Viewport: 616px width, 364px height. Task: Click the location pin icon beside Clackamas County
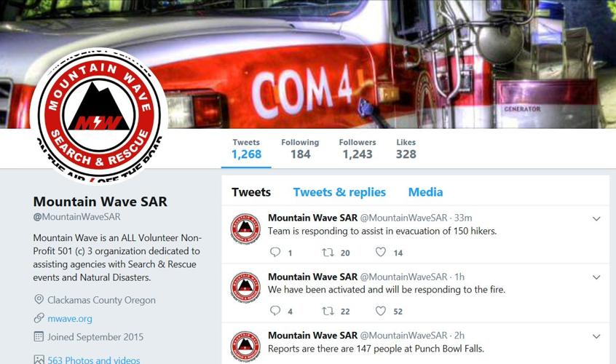click(39, 299)
